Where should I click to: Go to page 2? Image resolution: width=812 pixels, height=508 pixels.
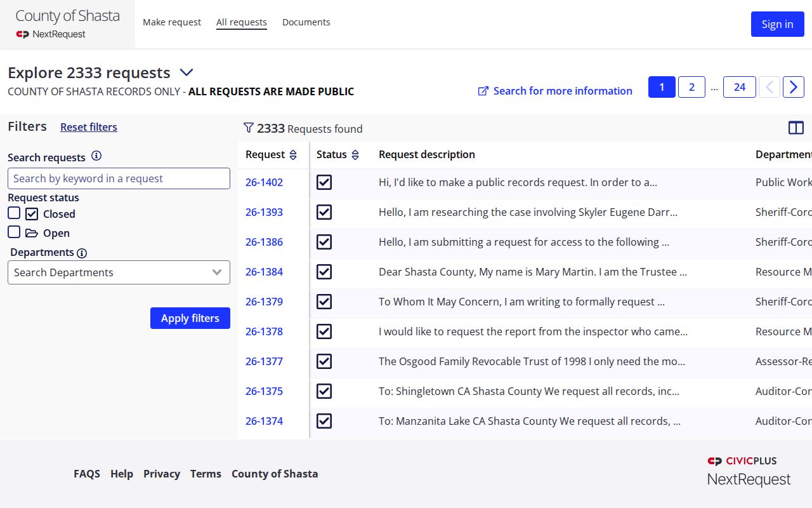point(691,87)
